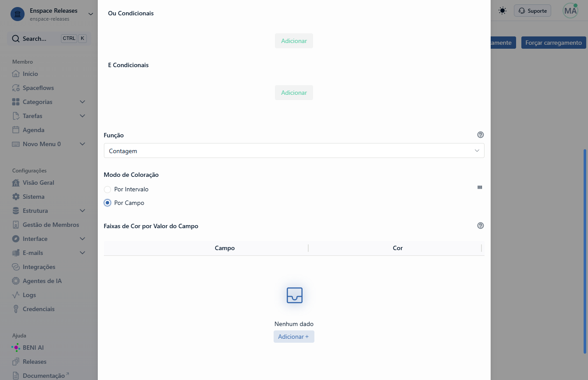The width and height of the screenshot is (588, 380).
Task: Expand the Categorias submenu chevron
Action: pyautogui.click(x=82, y=102)
